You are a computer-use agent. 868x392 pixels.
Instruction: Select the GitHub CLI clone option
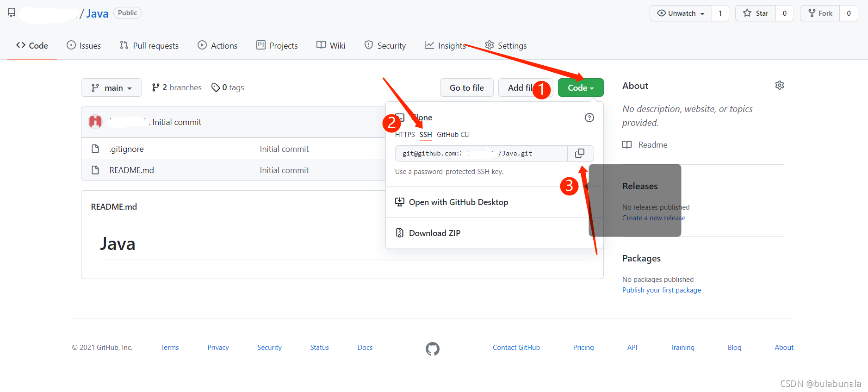click(x=453, y=135)
